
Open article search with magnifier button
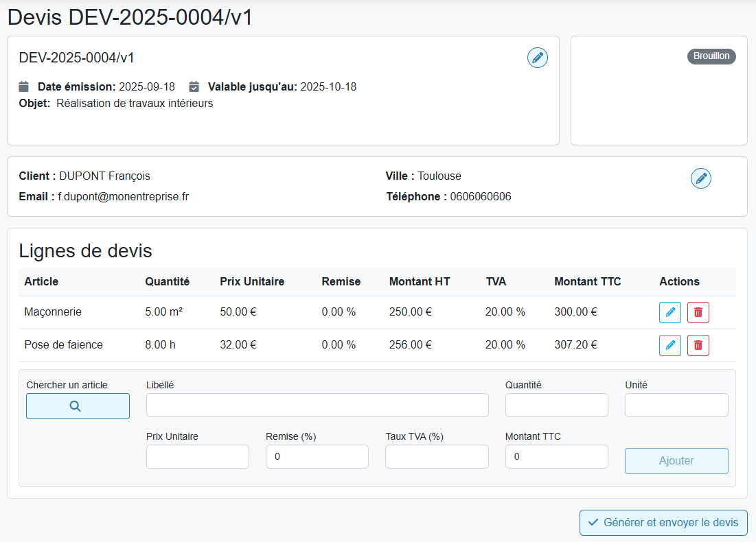[78, 406]
